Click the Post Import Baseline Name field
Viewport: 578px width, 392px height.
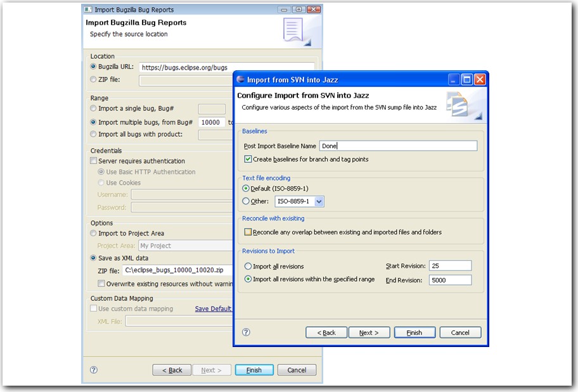coord(398,146)
